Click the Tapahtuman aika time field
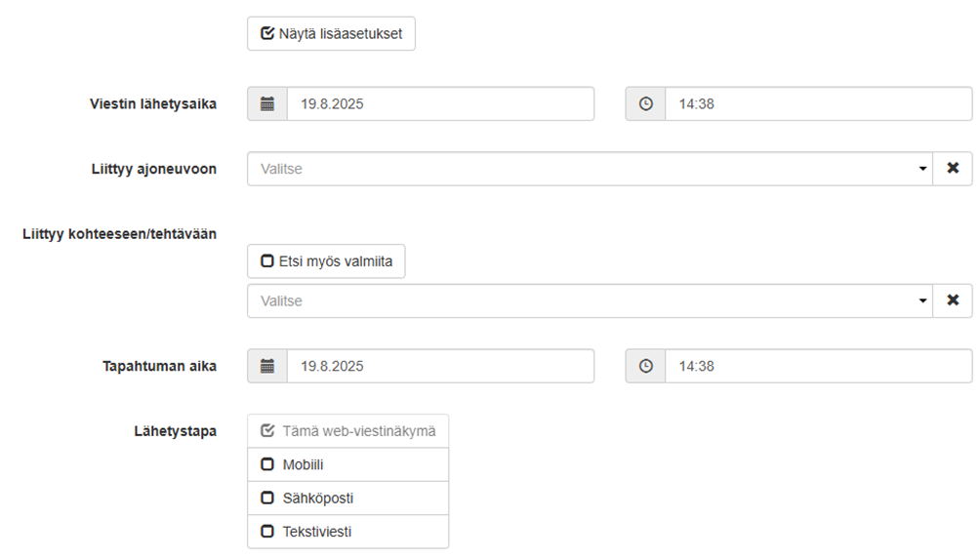The height and width of the screenshot is (559, 980). pos(817,366)
